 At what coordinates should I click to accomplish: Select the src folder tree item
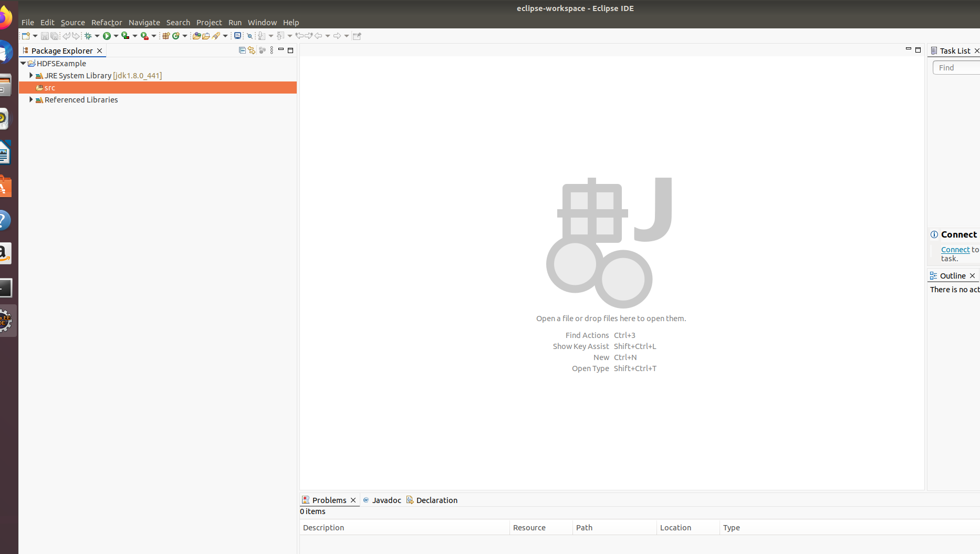point(158,87)
